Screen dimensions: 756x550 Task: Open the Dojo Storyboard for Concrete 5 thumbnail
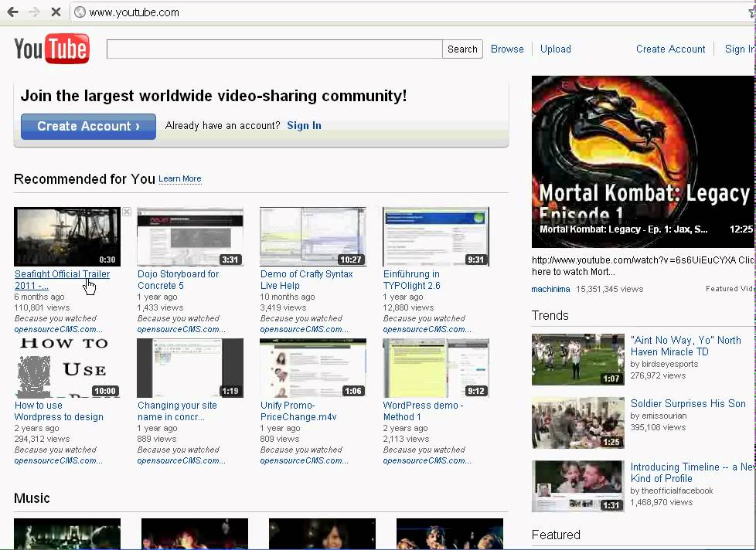(190, 236)
